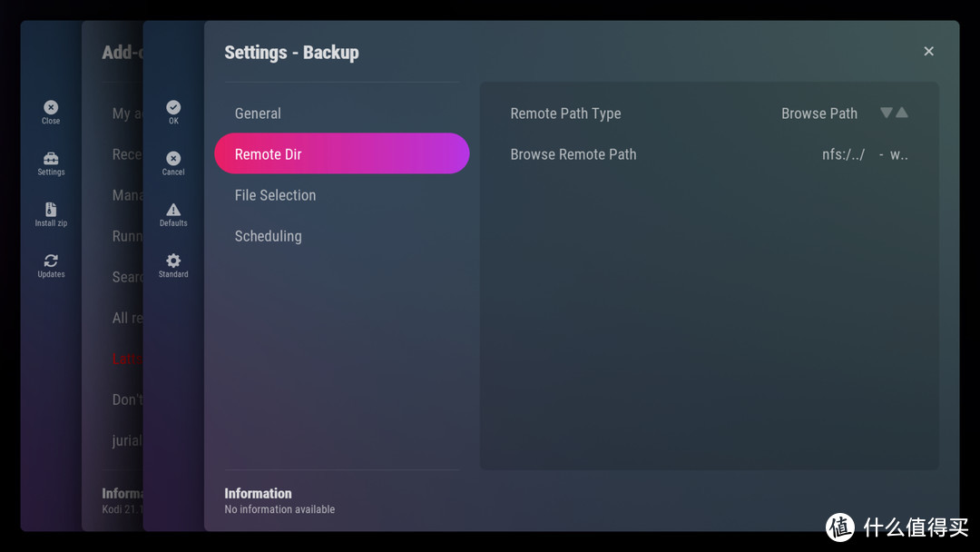The width and height of the screenshot is (980, 552).
Task: Select the red highlighted add-ons list entry
Action: 127,359
